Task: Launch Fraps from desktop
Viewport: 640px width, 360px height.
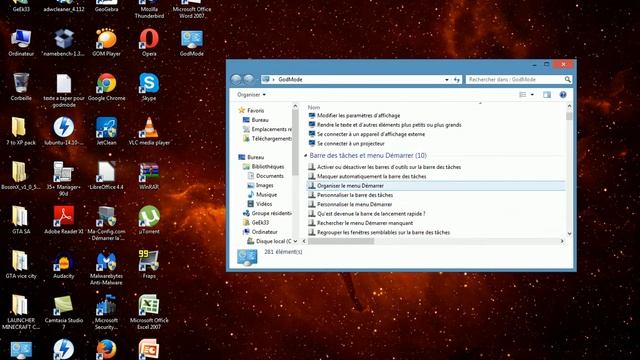Action: [x=149, y=264]
